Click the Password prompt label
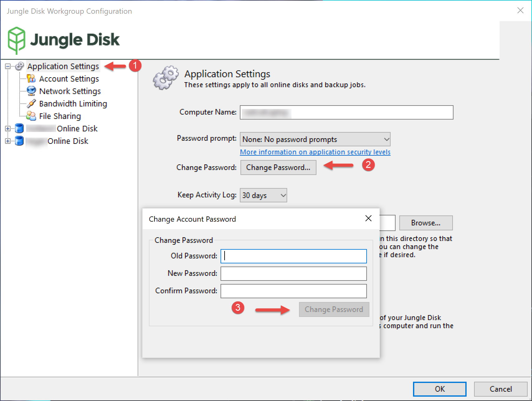The image size is (532, 401). click(x=207, y=138)
